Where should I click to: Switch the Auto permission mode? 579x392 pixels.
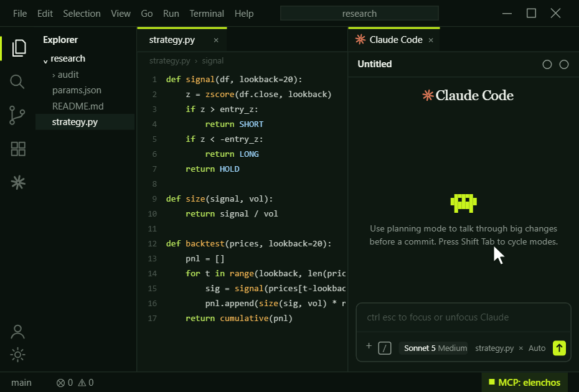(x=537, y=348)
